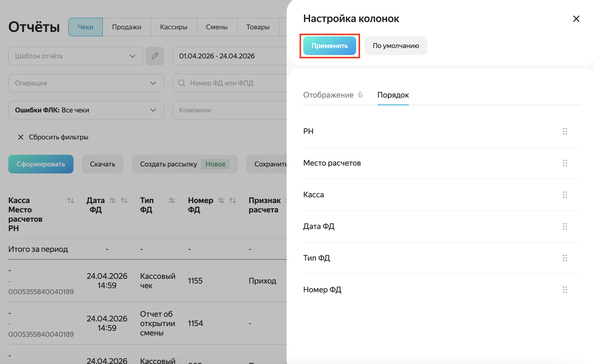Viewport: 594px width, 364px height.
Task: Switch to the Продажи tab
Action: coord(127,27)
